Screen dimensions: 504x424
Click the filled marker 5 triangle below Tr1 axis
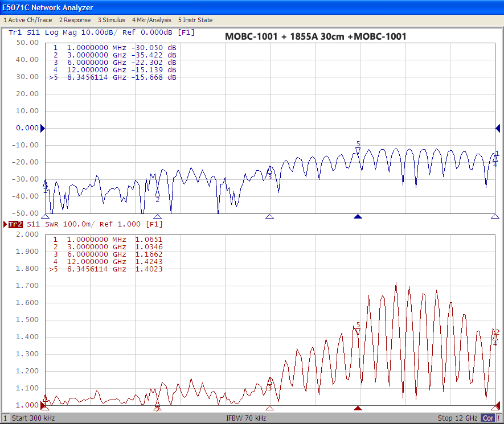pyautogui.click(x=358, y=216)
